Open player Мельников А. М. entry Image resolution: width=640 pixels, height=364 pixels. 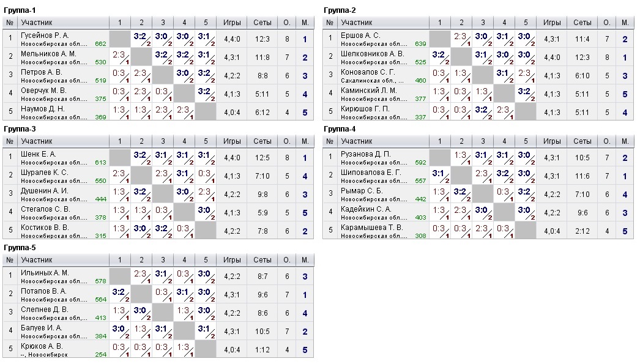pos(48,54)
